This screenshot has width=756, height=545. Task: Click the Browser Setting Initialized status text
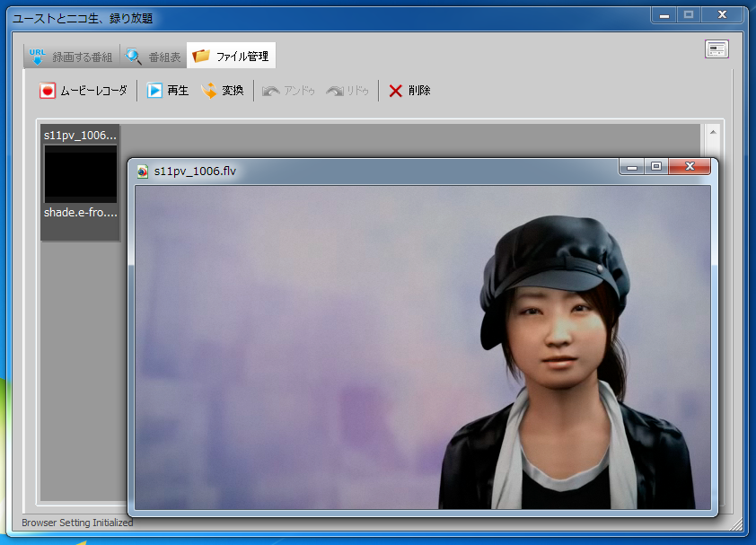(77, 523)
